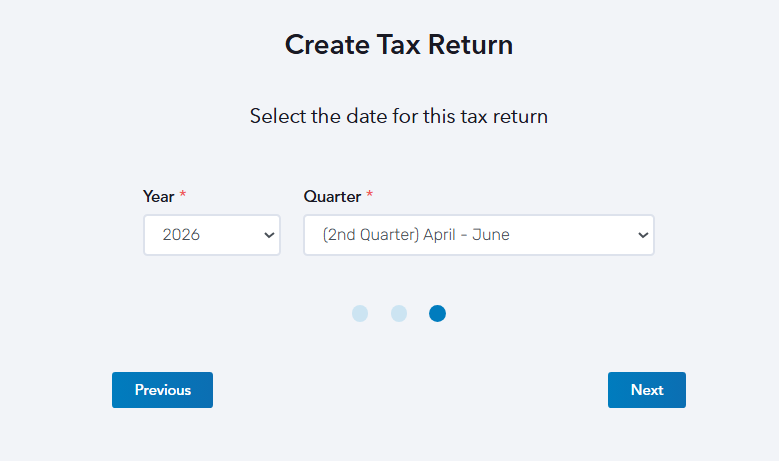Go back with the Previous button
779x461 pixels.
tap(162, 390)
